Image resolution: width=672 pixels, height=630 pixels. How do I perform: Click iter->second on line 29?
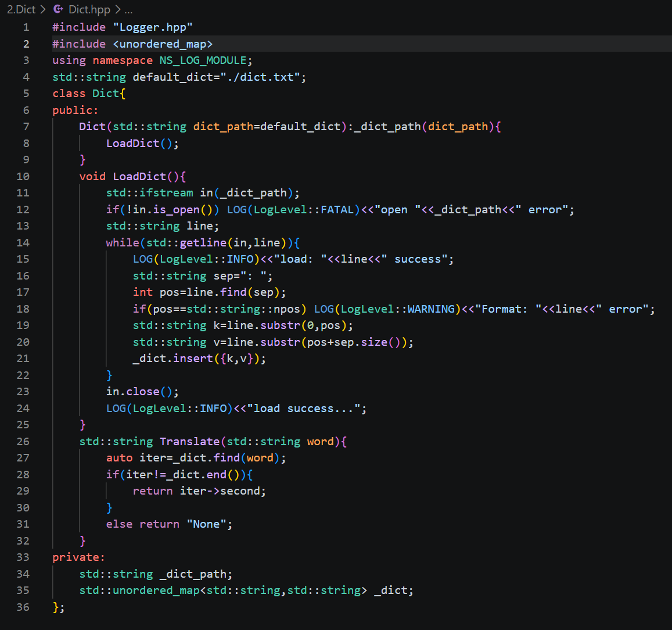[220, 491]
